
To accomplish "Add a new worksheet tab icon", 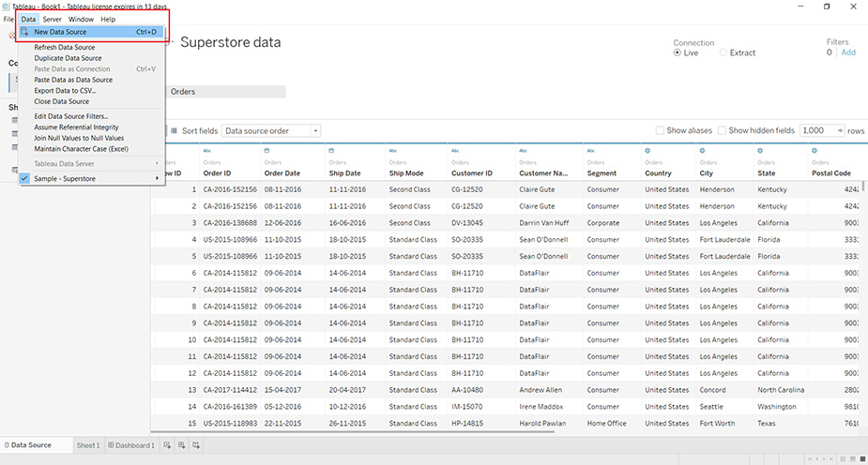I will click(167, 445).
